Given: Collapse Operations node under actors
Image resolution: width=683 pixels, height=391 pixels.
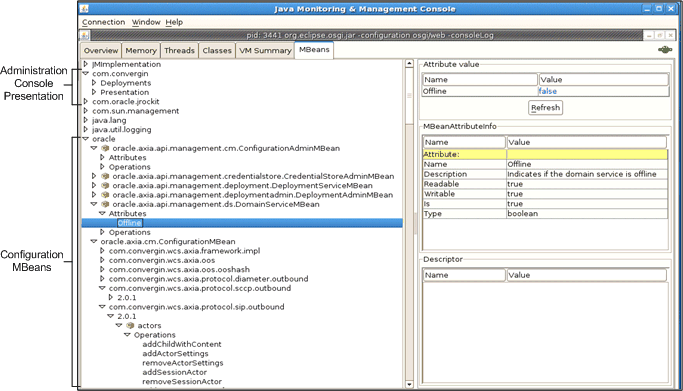Looking at the screenshot, I should pos(128,335).
